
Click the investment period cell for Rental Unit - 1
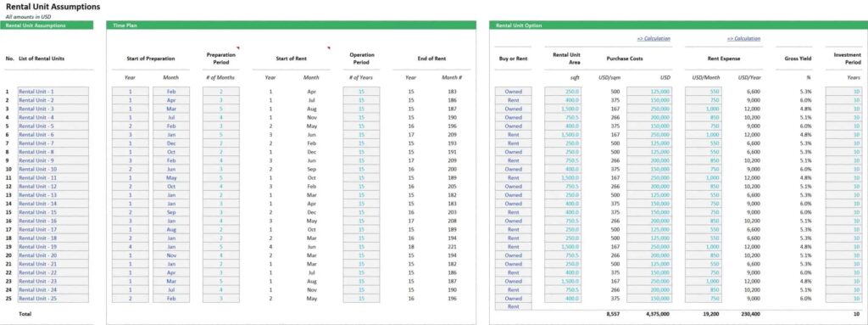point(843,92)
